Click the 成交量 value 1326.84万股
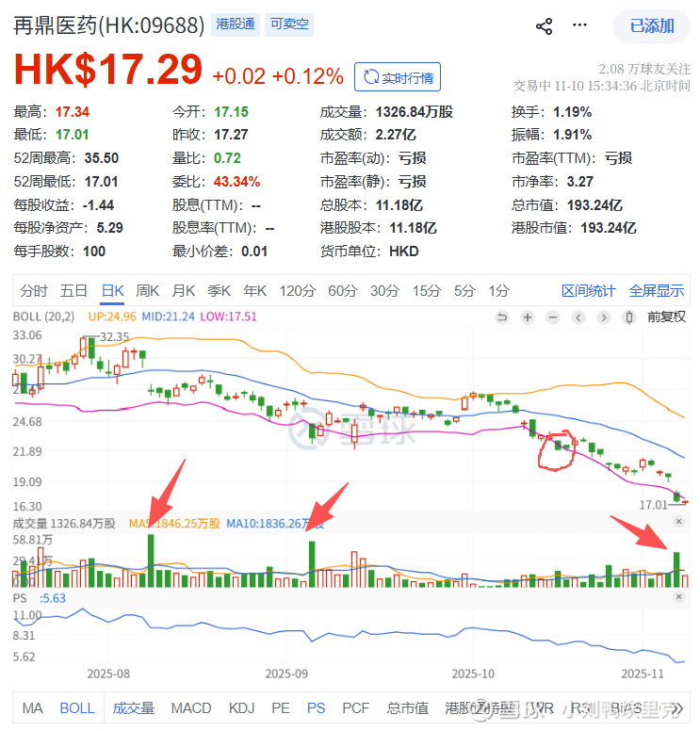This screenshot has width=700, height=731. 415,112
